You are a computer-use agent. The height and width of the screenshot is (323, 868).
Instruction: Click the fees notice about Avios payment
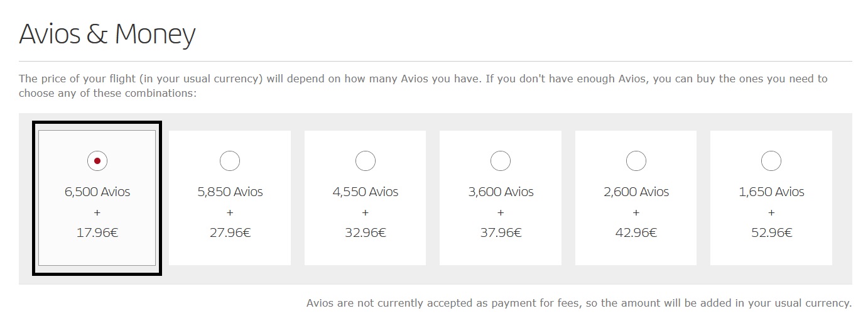point(578,303)
